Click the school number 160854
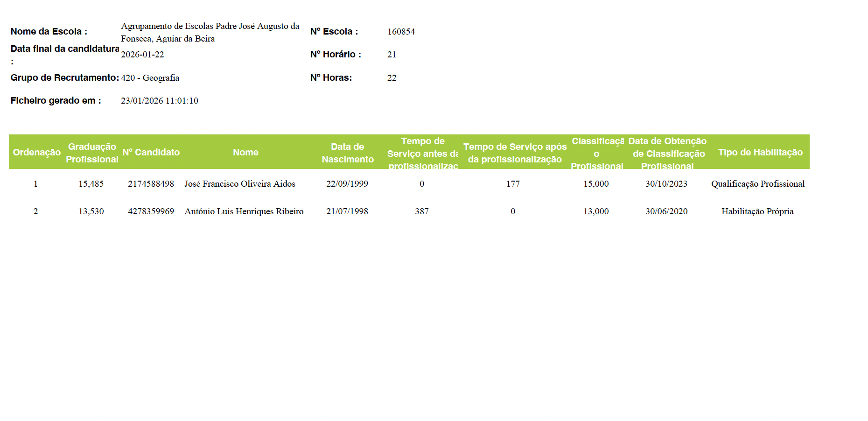Screen dimensions: 868x421 (x=401, y=32)
